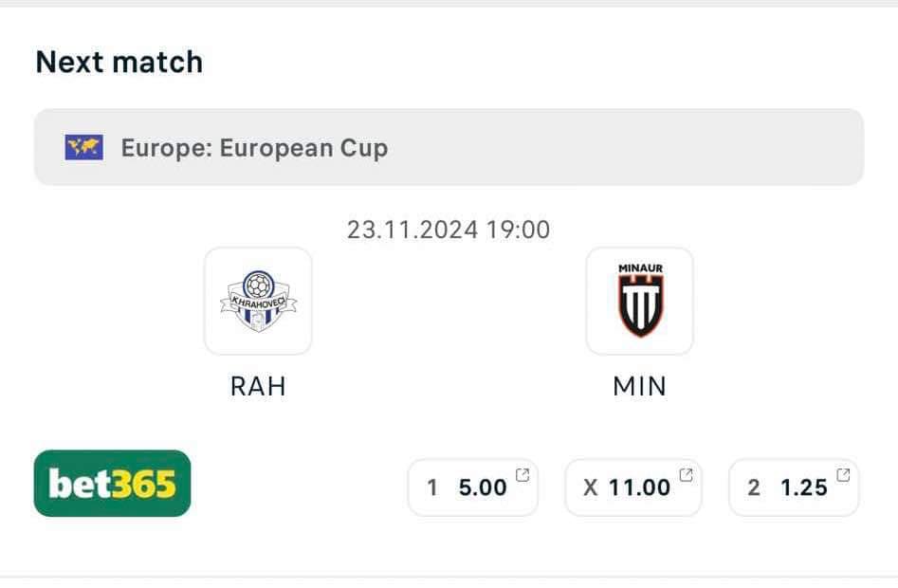The image size is (898, 588).
Task: Click the '2' away outcome label
Action: 754,487
